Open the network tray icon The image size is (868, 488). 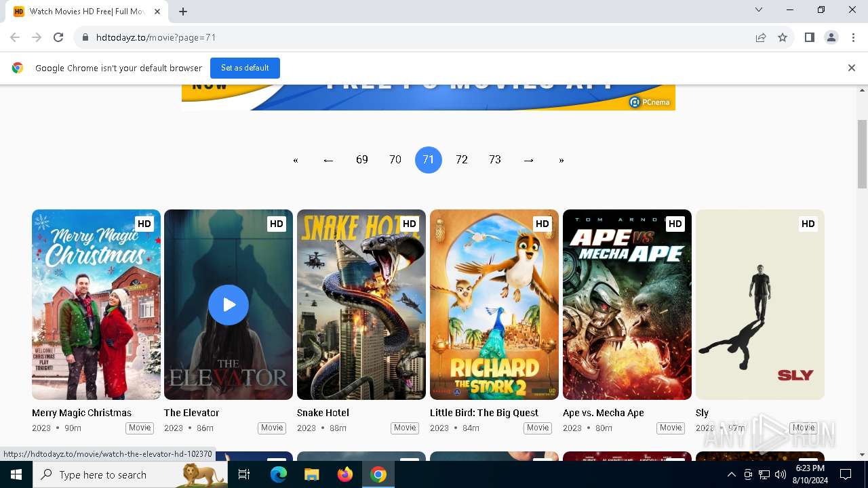(764, 474)
